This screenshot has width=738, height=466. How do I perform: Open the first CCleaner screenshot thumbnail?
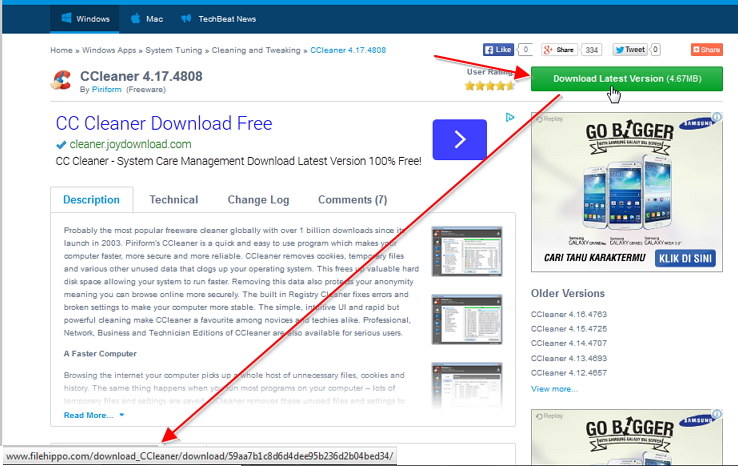point(467,251)
